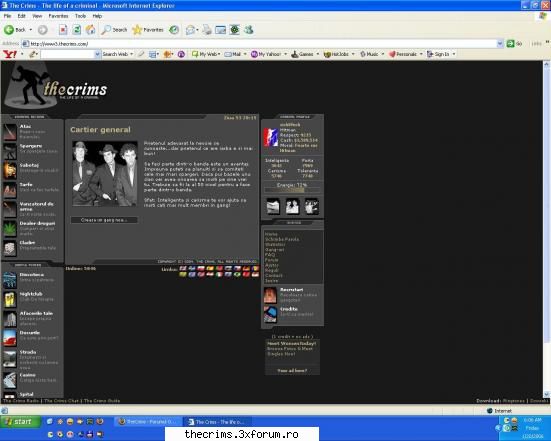Open the Tools menu
Viewport: 551px width, 441px height.
click(x=80, y=16)
